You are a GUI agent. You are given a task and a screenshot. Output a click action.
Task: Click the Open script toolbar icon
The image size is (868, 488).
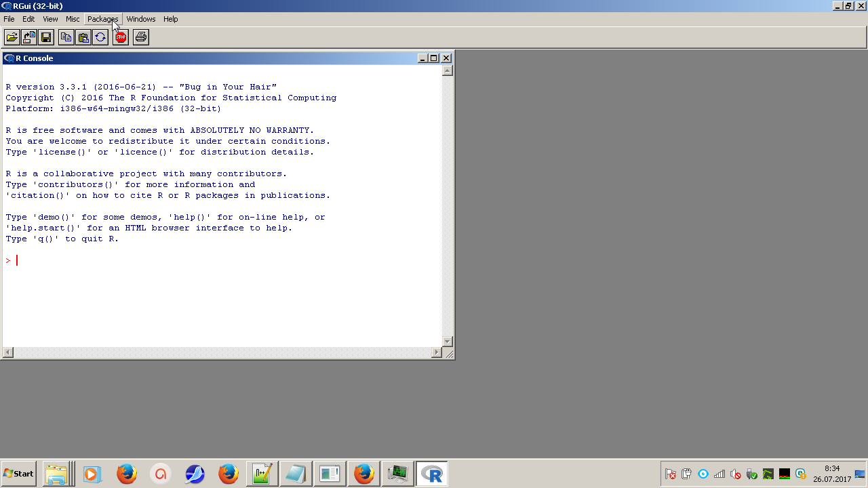(12, 37)
